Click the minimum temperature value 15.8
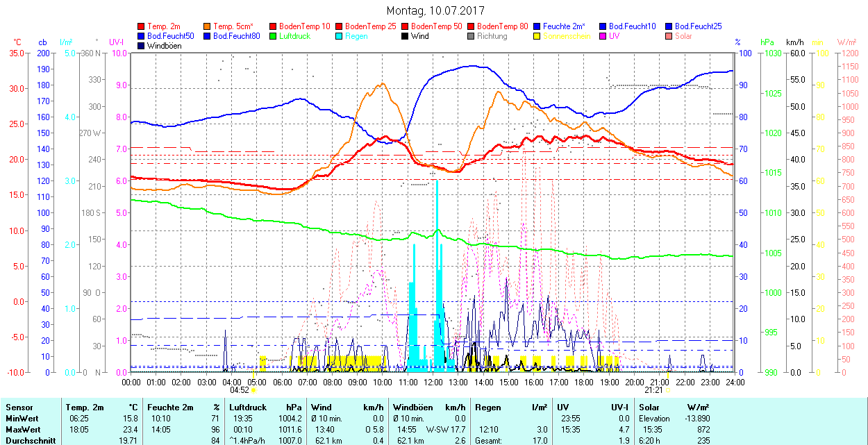 (x=130, y=419)
